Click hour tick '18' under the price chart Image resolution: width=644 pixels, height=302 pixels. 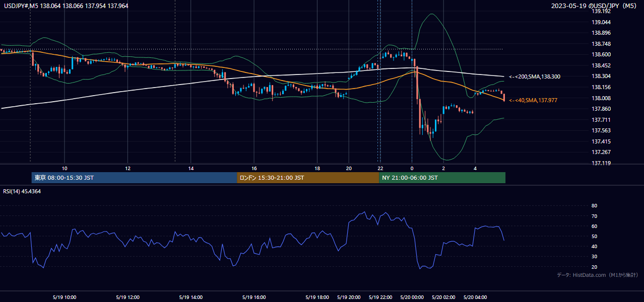click(x=317, y=168)
